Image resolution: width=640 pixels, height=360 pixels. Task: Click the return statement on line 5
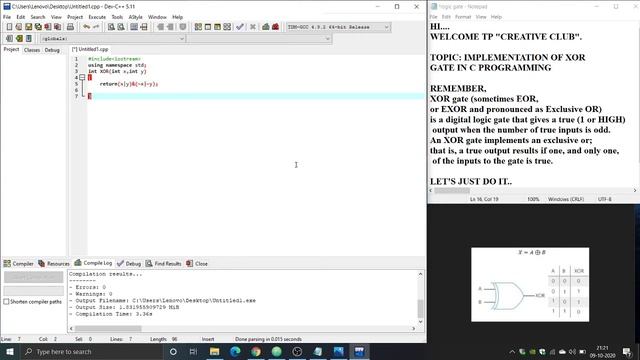tap(129, 84)
